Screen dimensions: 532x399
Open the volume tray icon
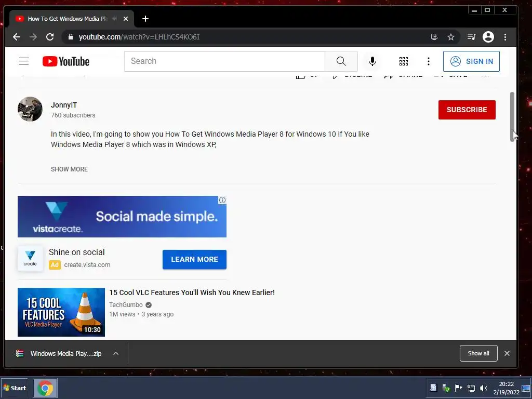[484, 388]
